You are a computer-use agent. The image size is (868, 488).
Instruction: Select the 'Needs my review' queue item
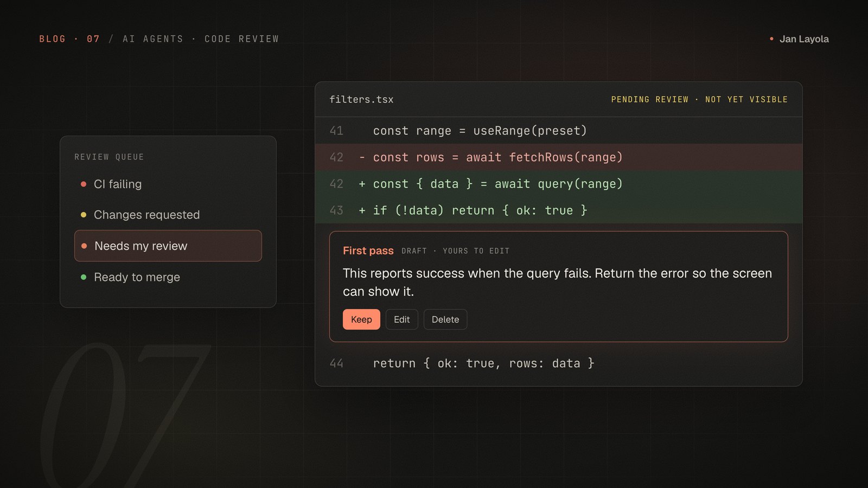[168, 246]
